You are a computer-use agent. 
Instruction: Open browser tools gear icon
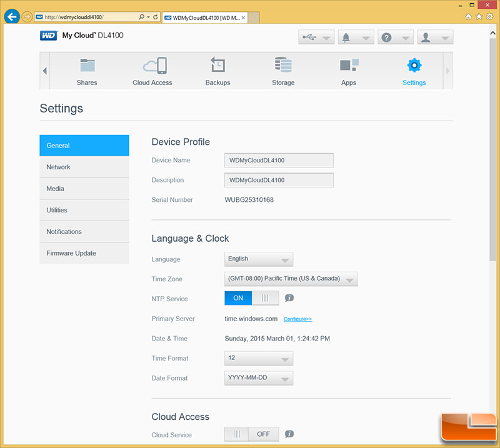pyautogui.click(x=489, y=17)
